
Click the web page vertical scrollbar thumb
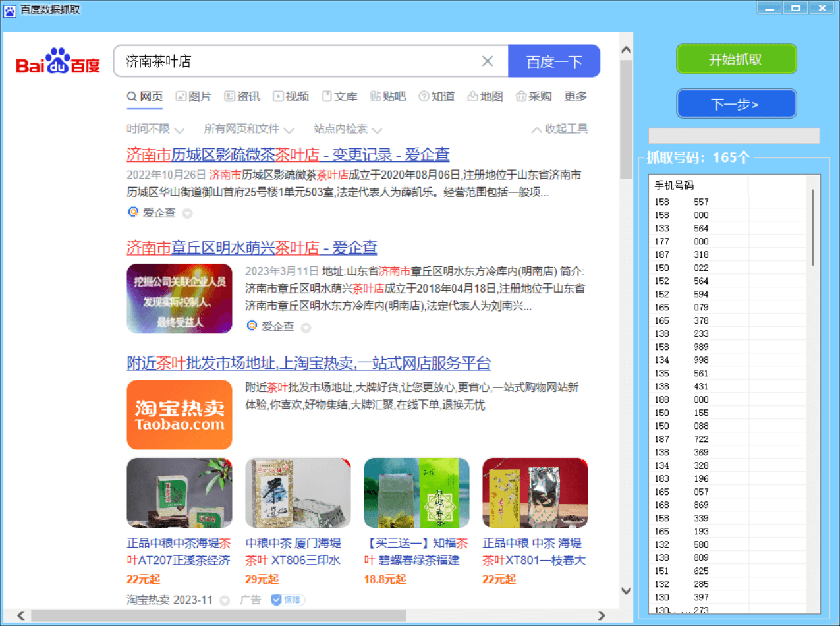click(x=626, y=119)
